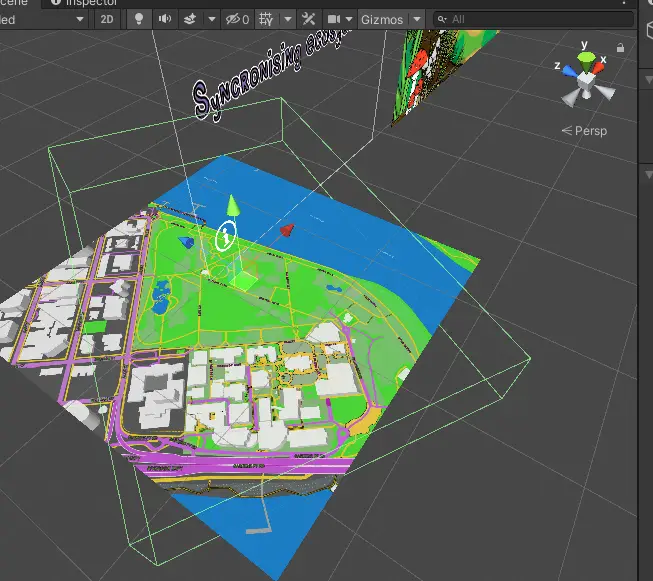Expand the Gizmos dropdown arrow
Image resolution: width=653 pixels, height=581 pixels.
click(x=416, y=19)
